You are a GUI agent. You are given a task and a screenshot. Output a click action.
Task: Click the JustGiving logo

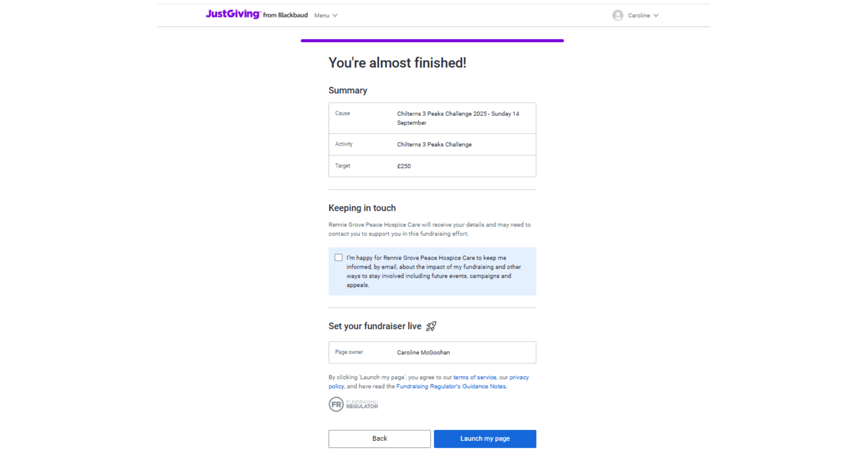233,14
